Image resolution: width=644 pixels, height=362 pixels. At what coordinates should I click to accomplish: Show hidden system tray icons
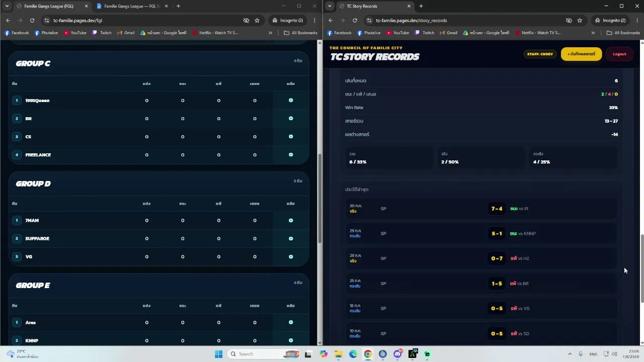(570, 354)
